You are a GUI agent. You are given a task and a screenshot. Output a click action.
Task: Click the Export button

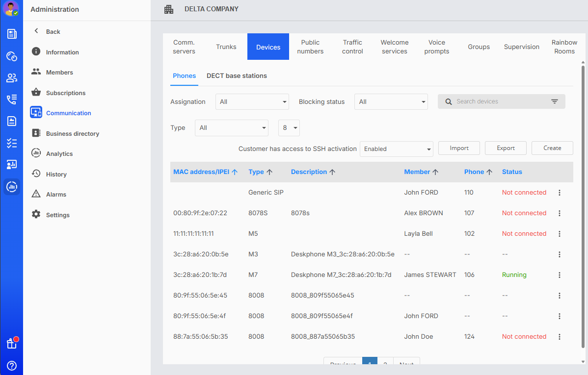[x=506, y=148]
